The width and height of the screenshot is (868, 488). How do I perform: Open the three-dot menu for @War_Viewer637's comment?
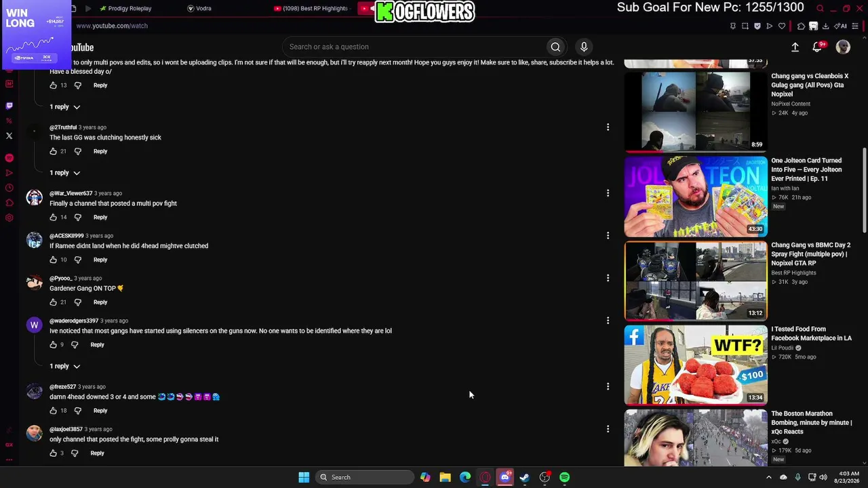coord(608,193)
